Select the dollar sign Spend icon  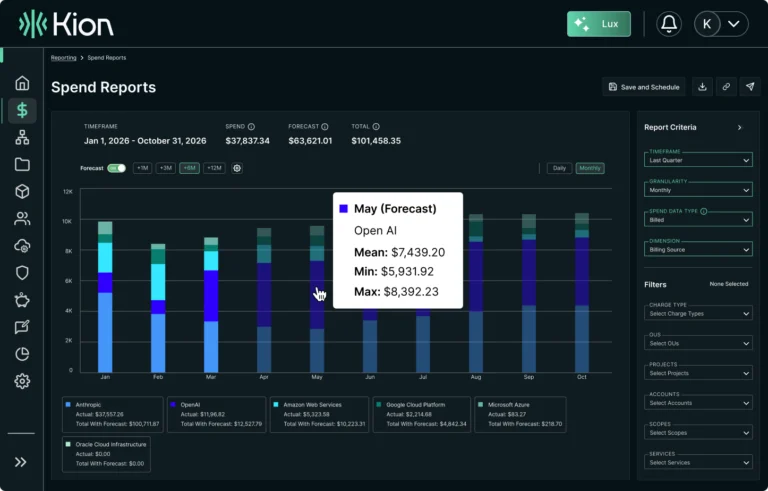[x=22, y=110]
